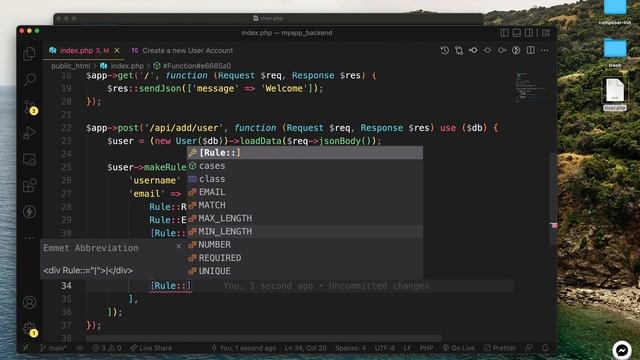Select class suggestion in autocomplete
The image size is (640, 360).
point(305,179)
